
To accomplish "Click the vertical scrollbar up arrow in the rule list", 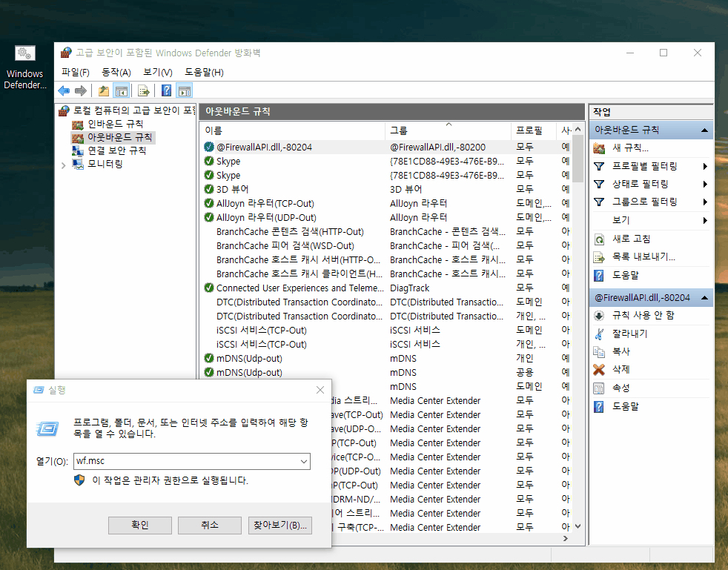I will (578, 129).
